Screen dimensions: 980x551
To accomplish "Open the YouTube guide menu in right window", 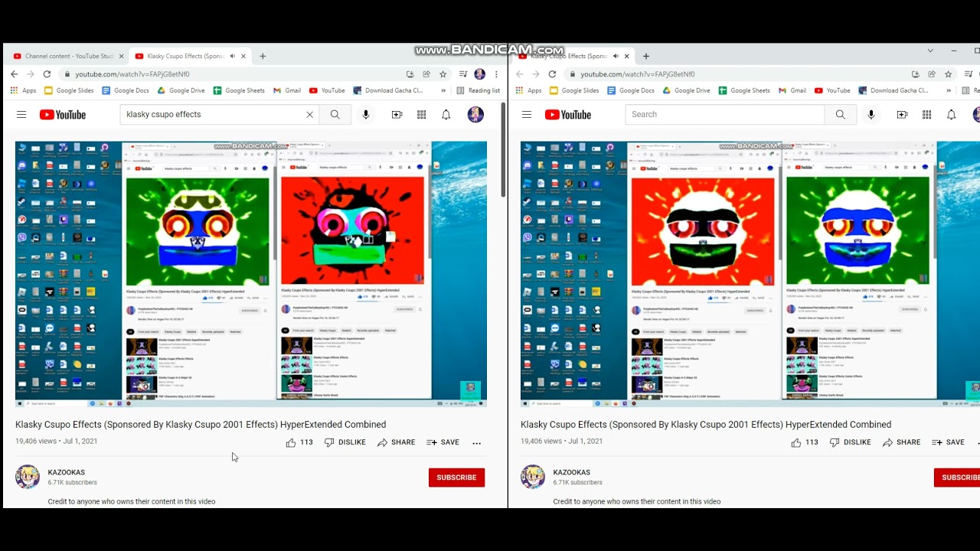I will (527, 115).
